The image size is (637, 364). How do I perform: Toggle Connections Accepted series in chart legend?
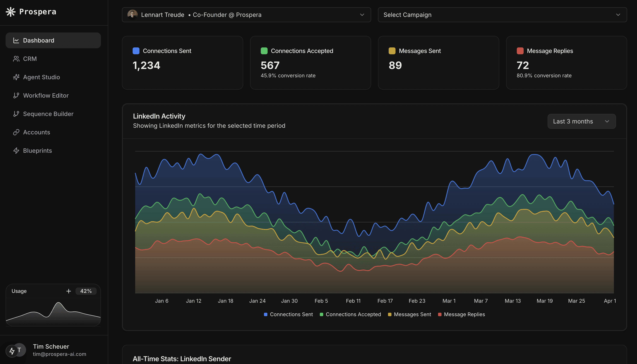pyautogui.click(x=350, y=314)
